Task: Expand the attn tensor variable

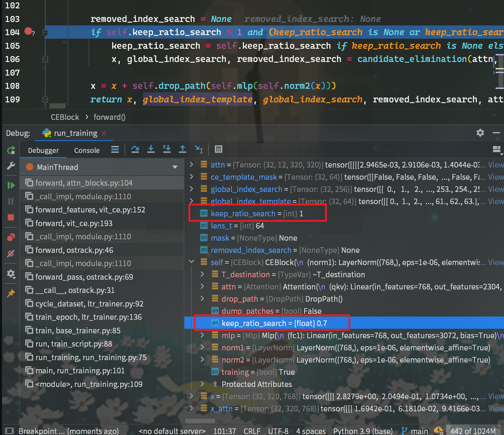Action: 191,164
